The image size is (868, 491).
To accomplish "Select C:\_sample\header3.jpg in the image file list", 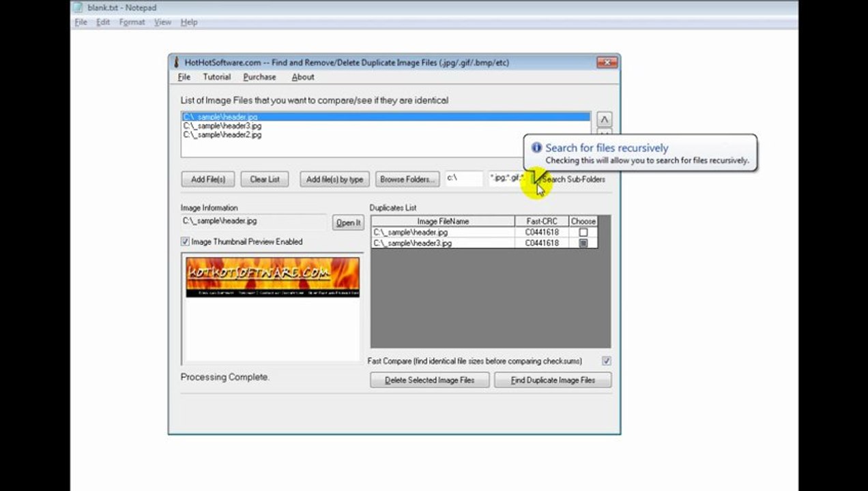I will pos(386,126).
